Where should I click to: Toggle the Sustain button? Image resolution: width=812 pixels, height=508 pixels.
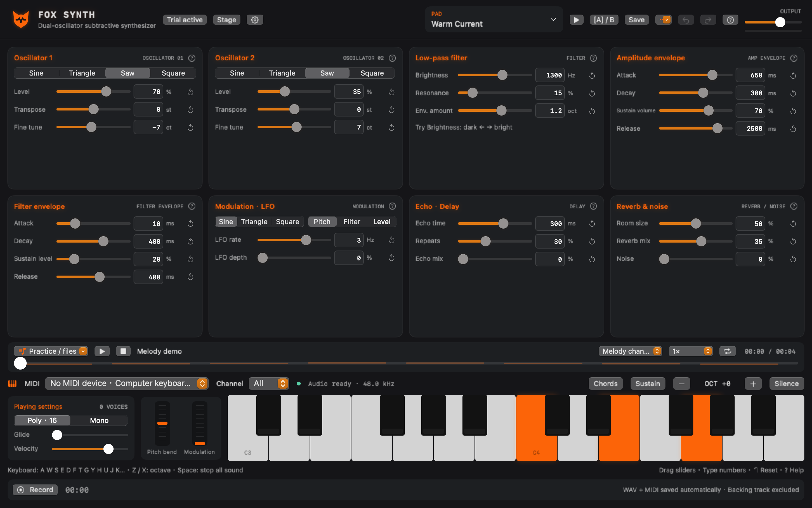tap(648, 384)
